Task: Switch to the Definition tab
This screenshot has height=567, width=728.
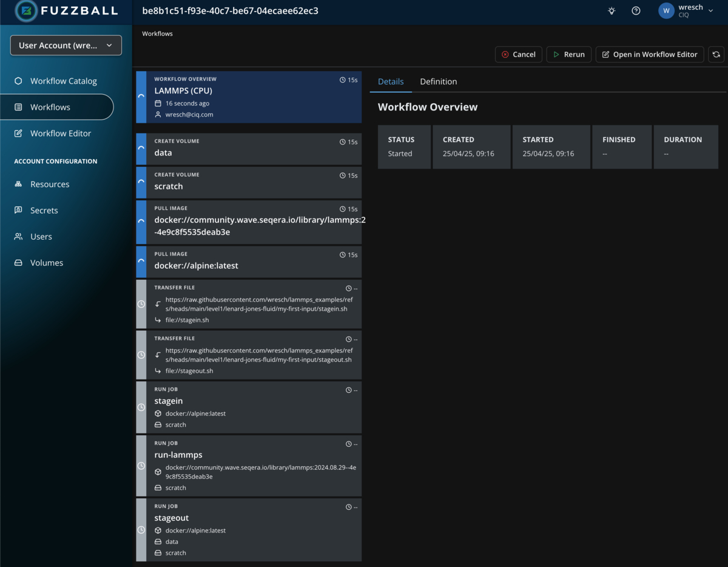Action: (438, 81)
